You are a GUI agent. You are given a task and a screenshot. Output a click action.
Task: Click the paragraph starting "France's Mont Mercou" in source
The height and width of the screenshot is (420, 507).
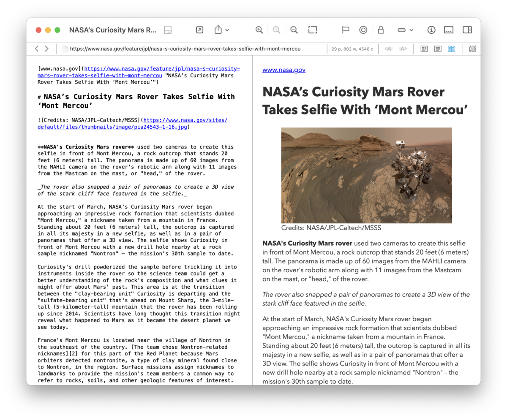[x=136, y=360]
